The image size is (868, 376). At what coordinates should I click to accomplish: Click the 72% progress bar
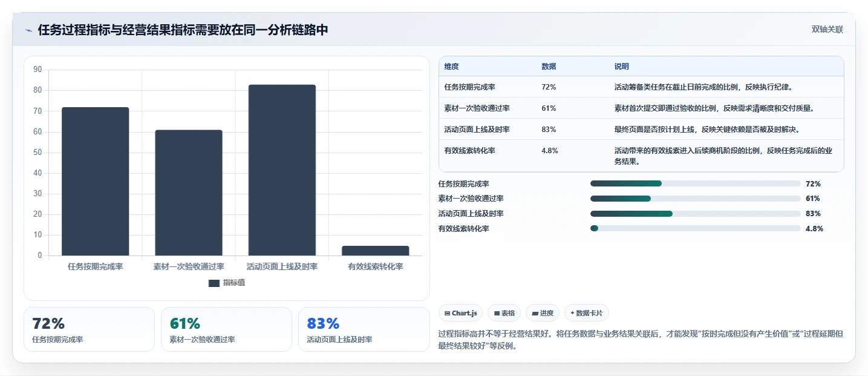(x=696, y=183)
